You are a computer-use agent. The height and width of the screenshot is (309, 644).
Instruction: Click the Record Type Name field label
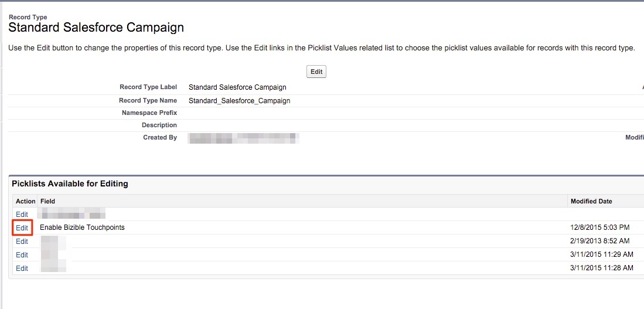tap(148, 100)
